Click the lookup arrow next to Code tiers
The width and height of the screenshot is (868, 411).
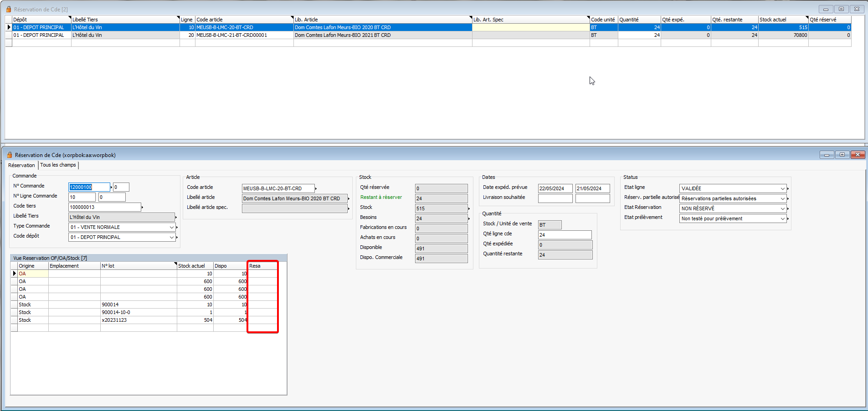click(142, 207)
